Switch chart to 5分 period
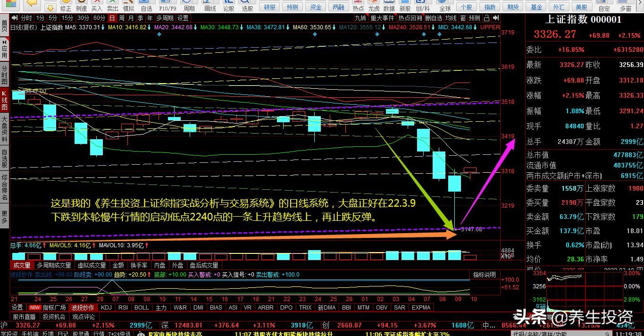Screen dimensions: 644x336 pos(53,18)
